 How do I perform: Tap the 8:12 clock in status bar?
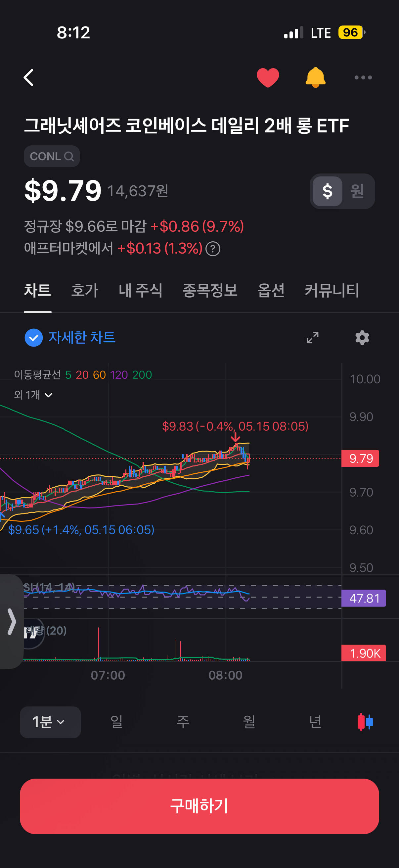pyautogui.click(x=73, y=33)
